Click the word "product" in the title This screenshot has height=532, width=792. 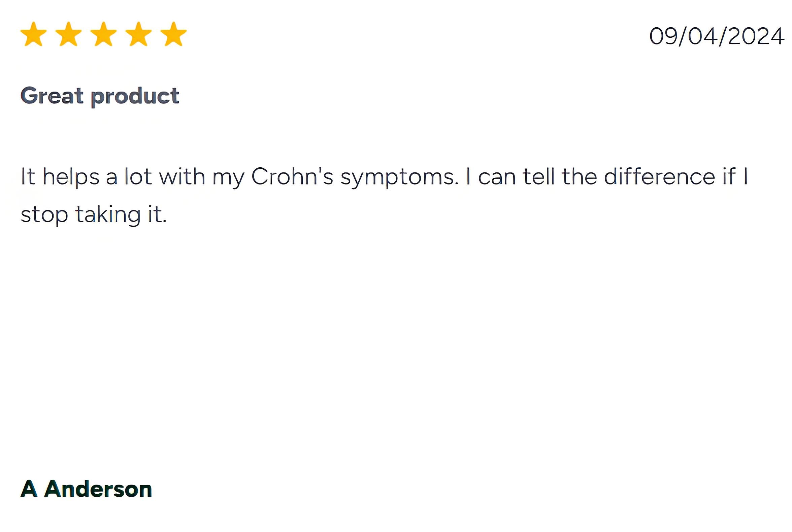tap(135, 97)
